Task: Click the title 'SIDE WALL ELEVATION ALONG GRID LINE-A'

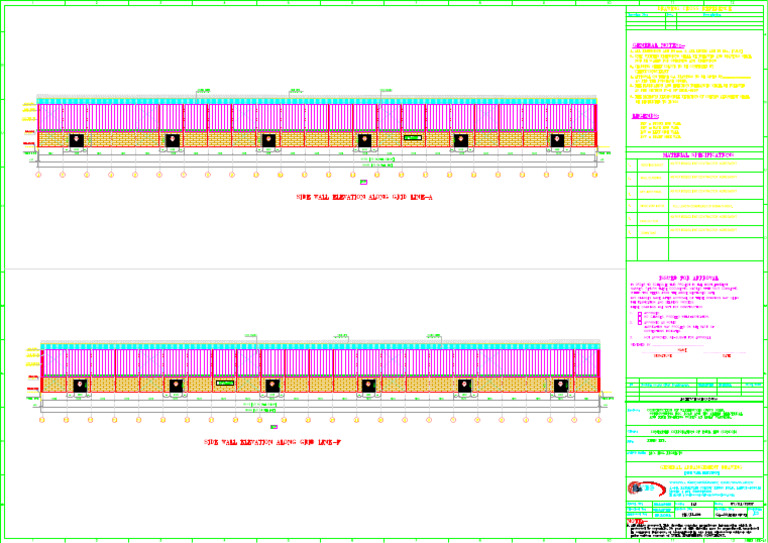Action: click(x=364, y=197)
